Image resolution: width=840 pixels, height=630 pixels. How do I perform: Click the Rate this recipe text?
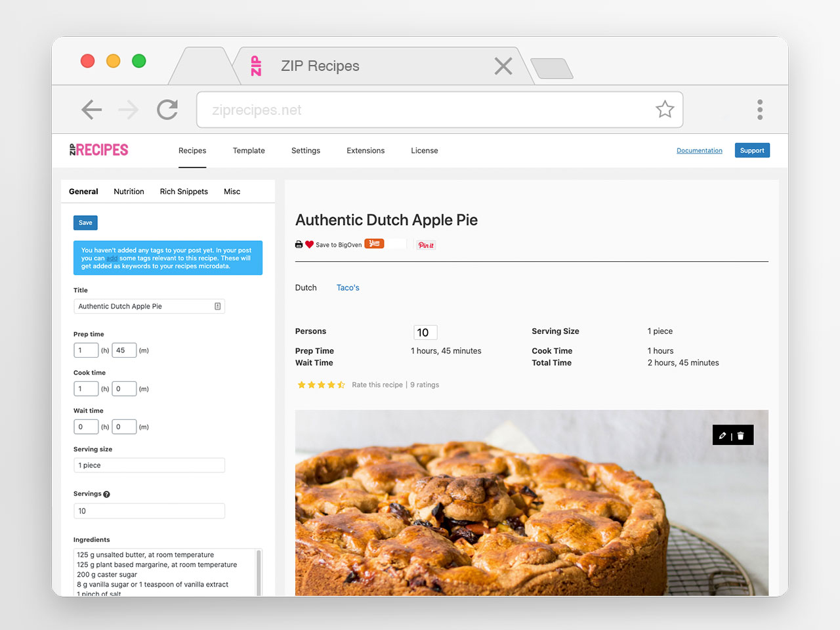click(377, 385)
